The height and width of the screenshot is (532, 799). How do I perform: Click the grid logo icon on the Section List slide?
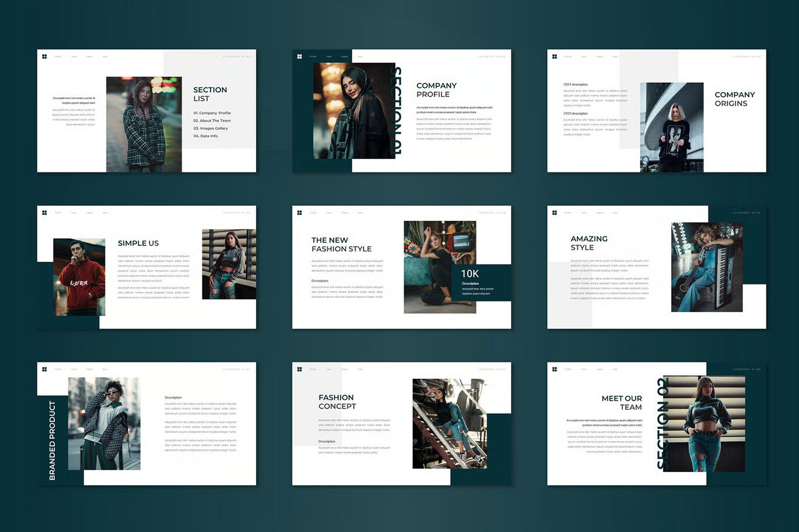pyautogui.click(x=45, y=56)
